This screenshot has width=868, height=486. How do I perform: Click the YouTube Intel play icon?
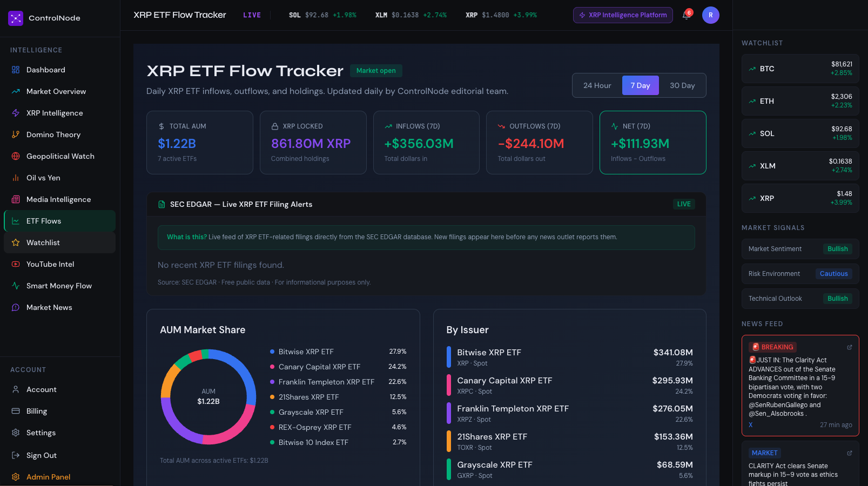16,264
